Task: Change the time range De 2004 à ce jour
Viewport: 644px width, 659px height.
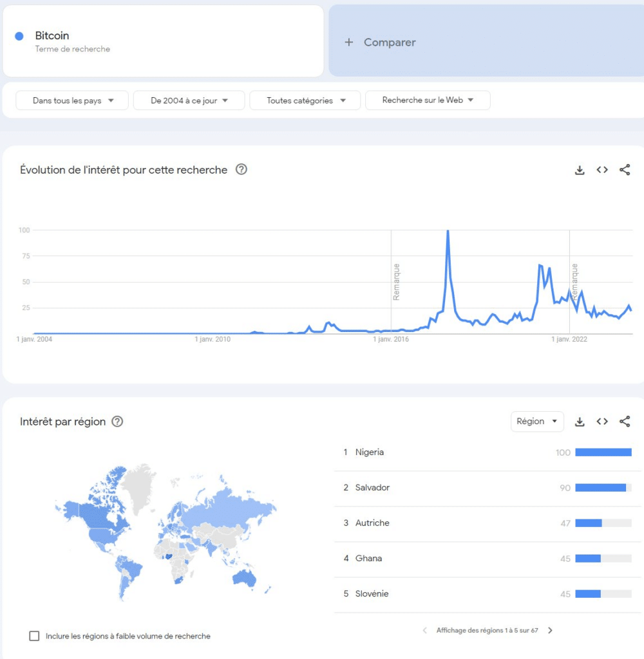Action: 188,100
